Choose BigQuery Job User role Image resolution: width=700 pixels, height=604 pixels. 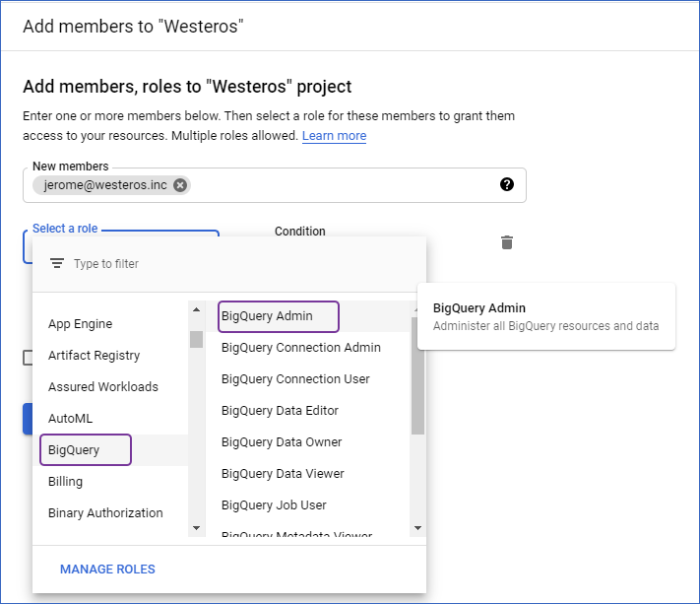(307, 505)
